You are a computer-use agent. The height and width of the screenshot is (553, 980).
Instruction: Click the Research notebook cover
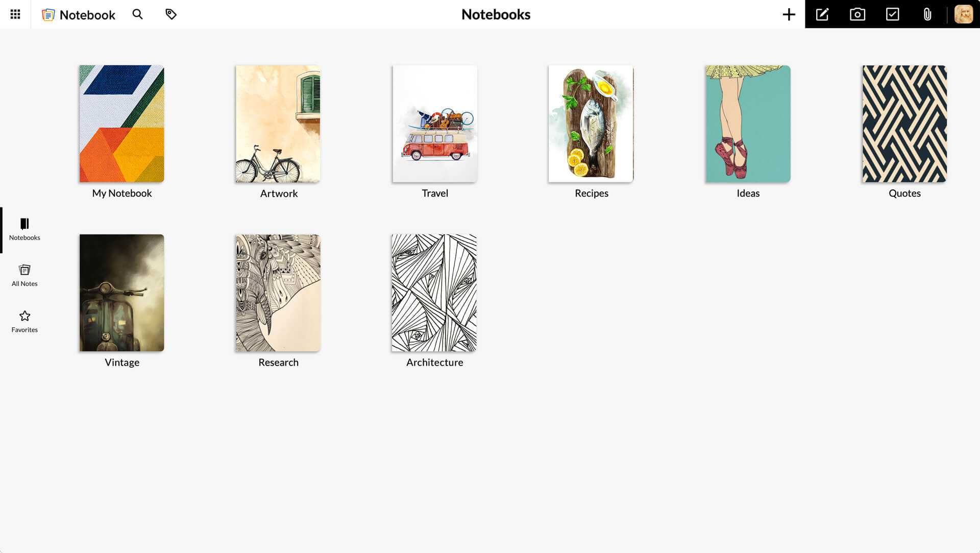point(278,292)
